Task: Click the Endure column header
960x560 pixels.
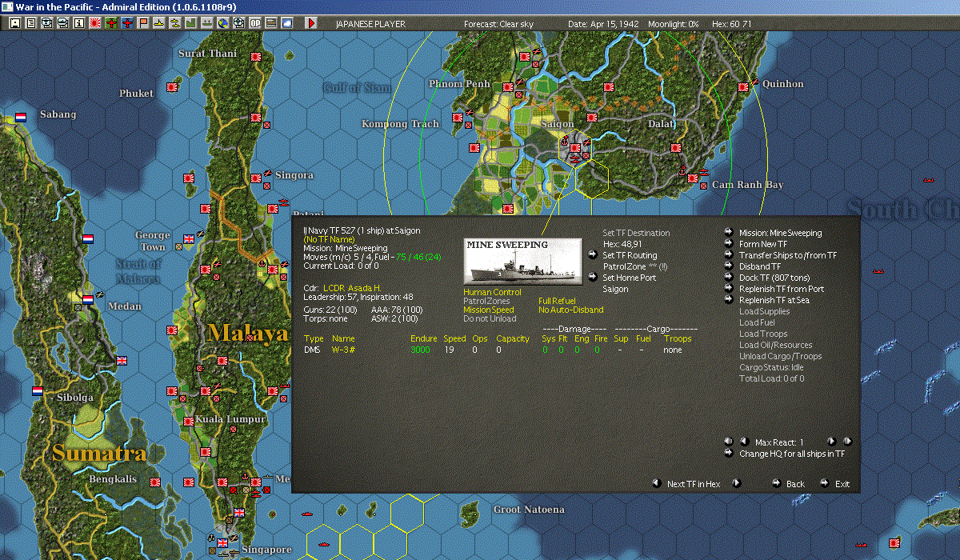Action: click(x=424, y=338)
